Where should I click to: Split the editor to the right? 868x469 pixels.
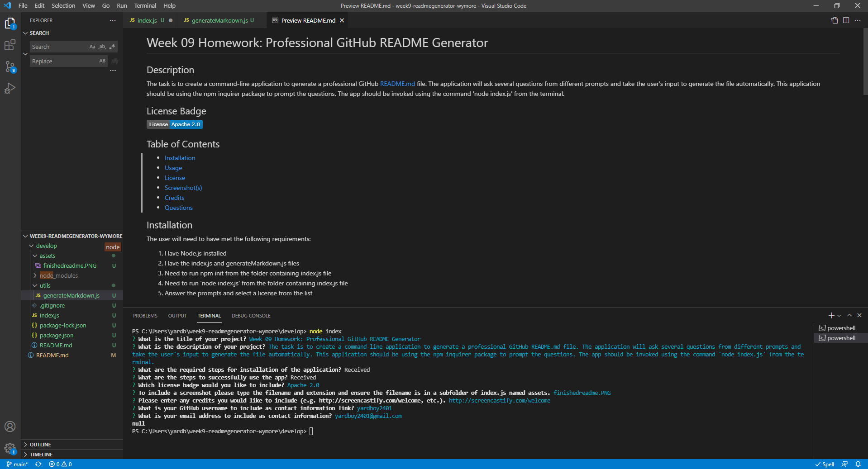coord(846,20)
